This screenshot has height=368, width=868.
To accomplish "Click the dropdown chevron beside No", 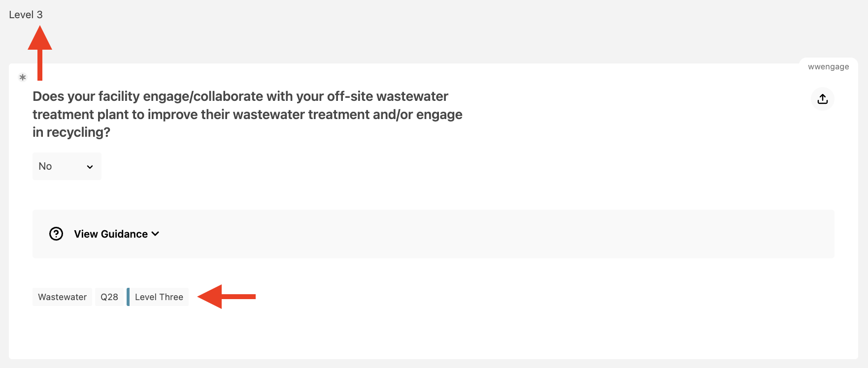I will (90, 167).
